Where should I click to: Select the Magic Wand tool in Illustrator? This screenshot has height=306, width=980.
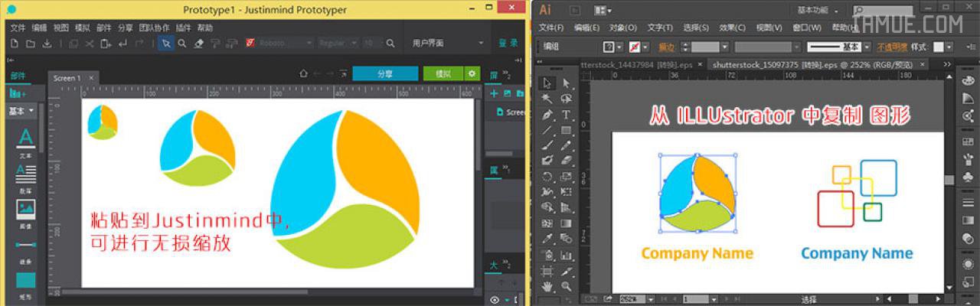point(547,99)
